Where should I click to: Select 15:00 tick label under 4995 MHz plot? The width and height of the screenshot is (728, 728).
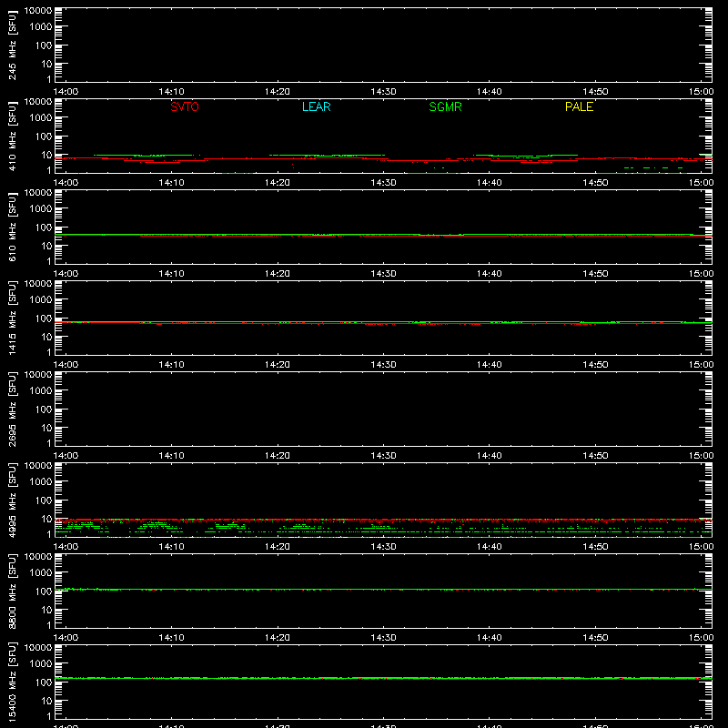pos(701,547)
